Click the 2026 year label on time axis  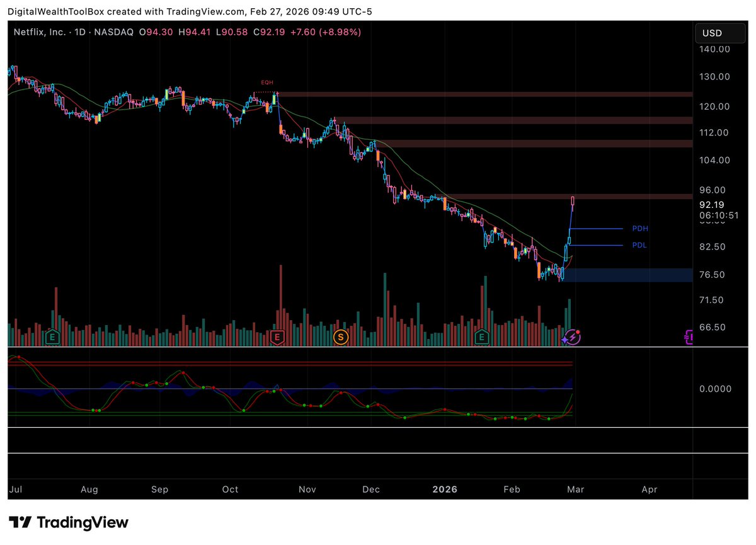coord(445,490)
